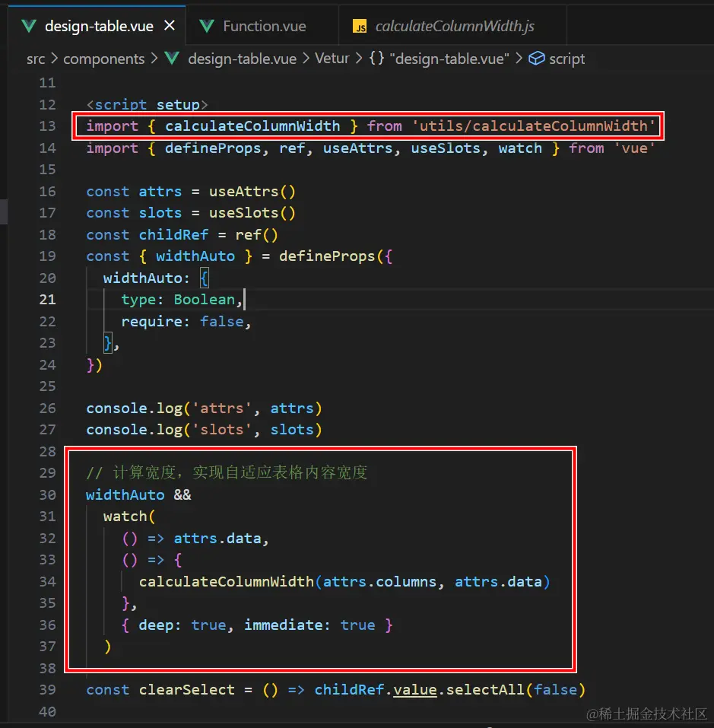Select 'Vetur' in the breadcrumb
714x728 pixels.
(x=332, y=59)
